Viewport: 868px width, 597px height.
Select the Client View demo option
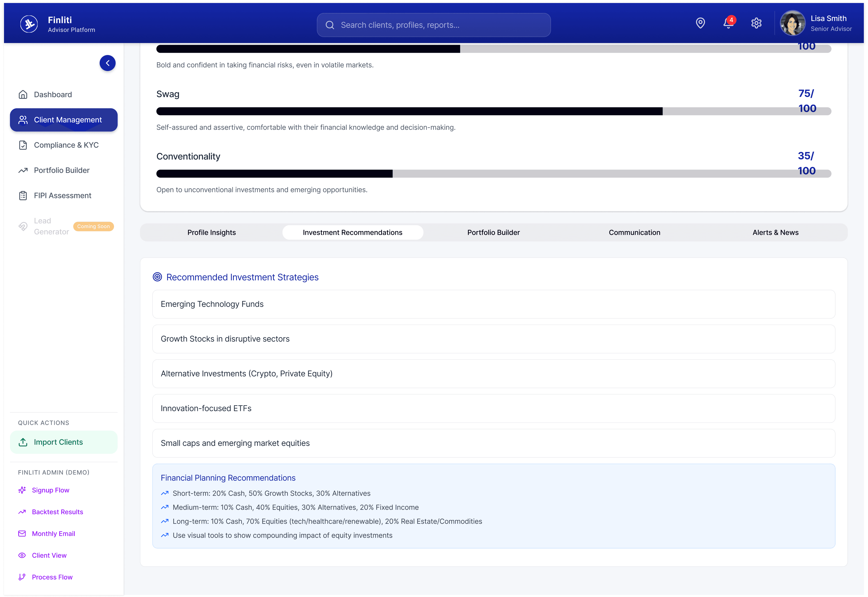[x=49, y=555]
